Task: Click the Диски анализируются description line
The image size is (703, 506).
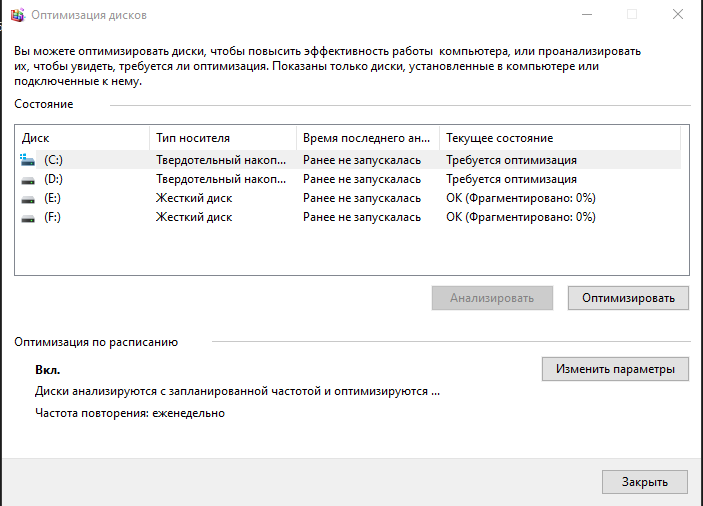Action: (x=238, y=392)
